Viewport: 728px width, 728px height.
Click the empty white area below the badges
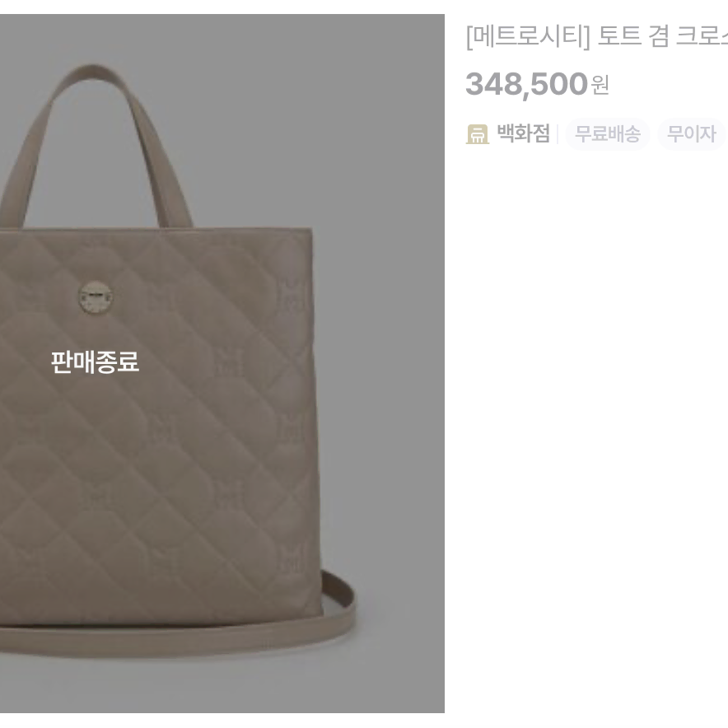point(595,418)
